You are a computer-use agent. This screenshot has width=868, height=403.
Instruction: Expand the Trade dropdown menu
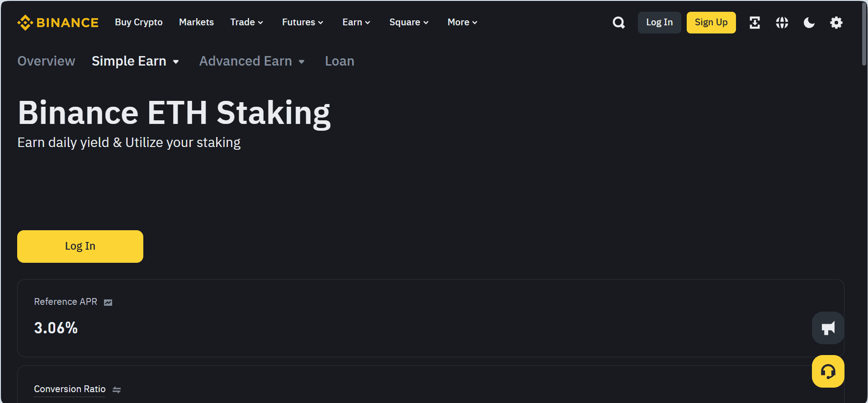pos(247,22)
